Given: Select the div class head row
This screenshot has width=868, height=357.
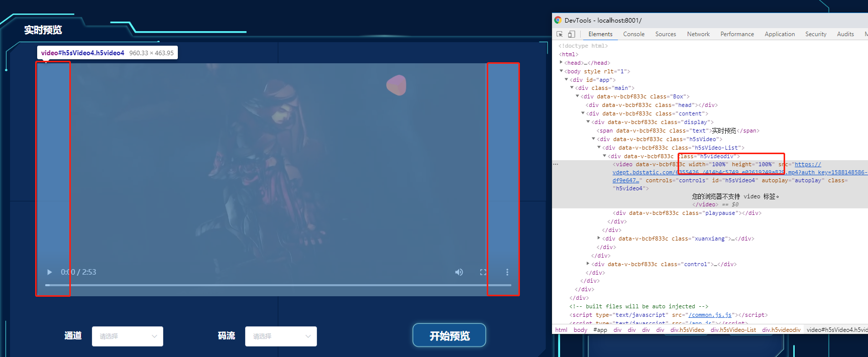Looking at the screenshot, I should (x=652, y=105).
